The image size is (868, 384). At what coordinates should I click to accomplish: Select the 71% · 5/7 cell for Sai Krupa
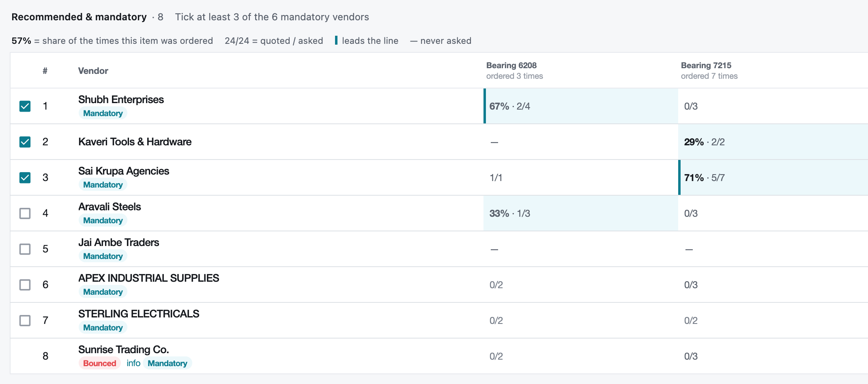pos(773,178)
